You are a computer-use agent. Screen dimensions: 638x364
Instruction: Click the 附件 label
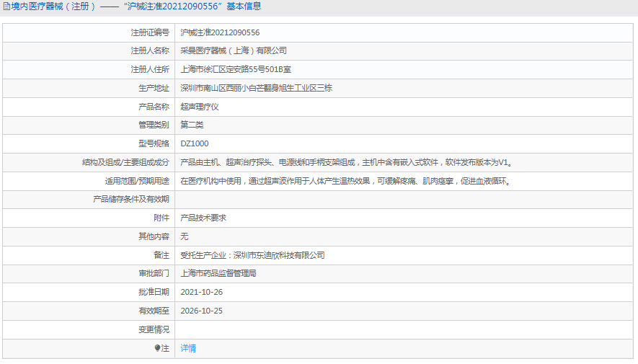pyautogui.click(x=161, y=218)
